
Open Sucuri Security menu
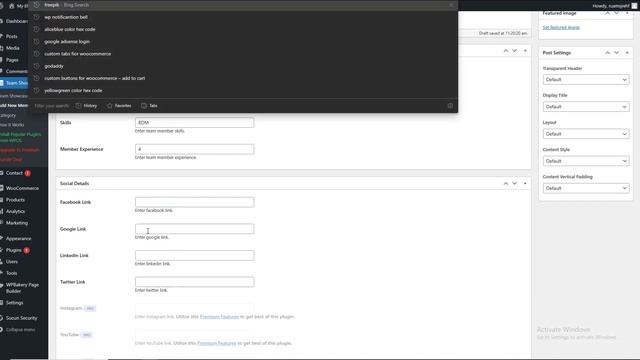tap(21, 318)
